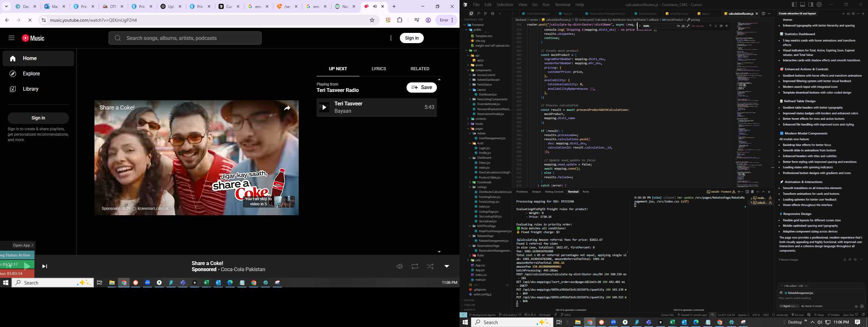
Task: Kill the terminal with the trash icon
Action: coord(752,192)
